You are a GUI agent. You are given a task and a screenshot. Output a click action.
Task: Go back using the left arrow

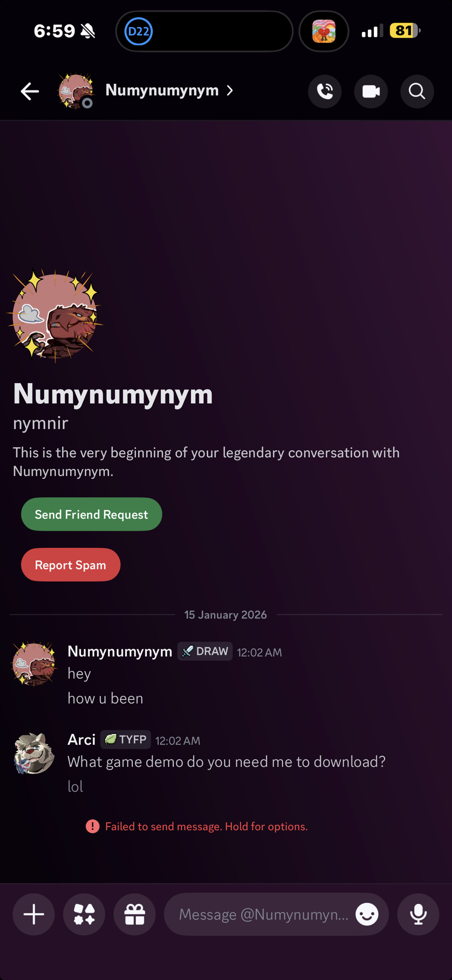[x=29, y=91]
